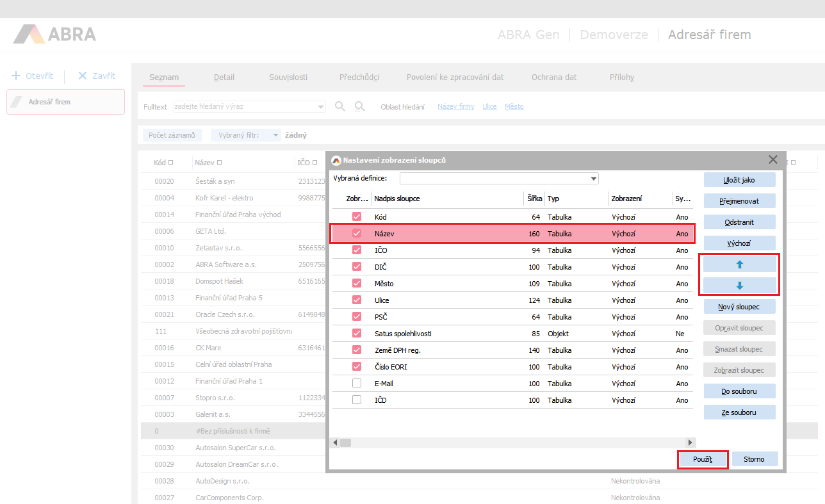The image size is (825, 504).
Task: Click the Použít button
Action: 703,459
